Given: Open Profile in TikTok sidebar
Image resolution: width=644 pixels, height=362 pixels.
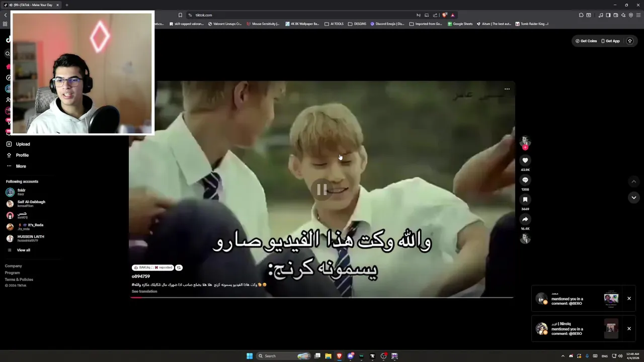Looking at the screenshot, I should 18,155.
